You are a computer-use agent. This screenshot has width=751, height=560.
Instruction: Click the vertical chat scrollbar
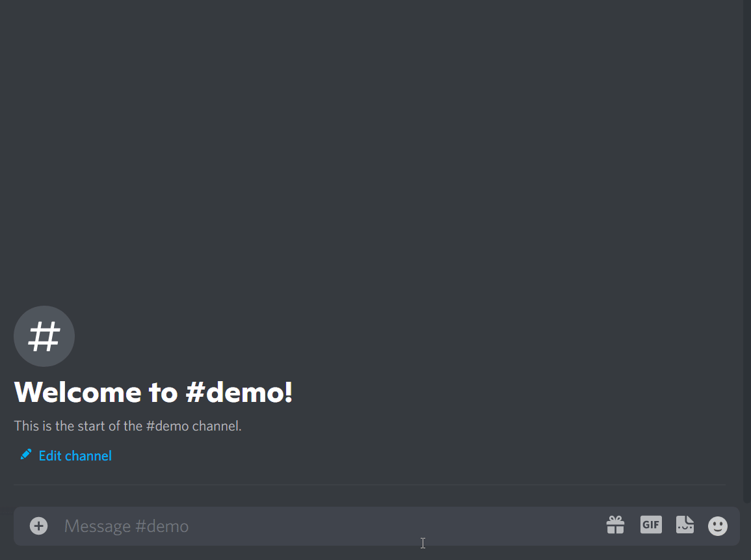[x=746, y=252]
